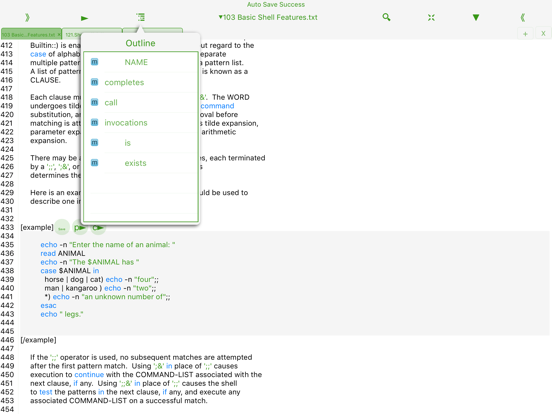Click the Save button beside [example]
Screen dimensions: 552x414
tap(62, 228)
